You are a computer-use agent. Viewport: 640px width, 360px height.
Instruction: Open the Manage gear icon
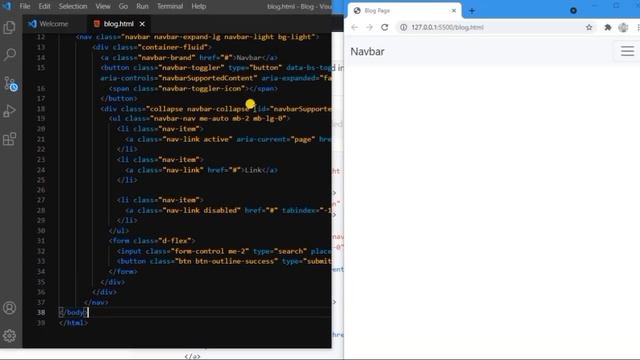9,336
